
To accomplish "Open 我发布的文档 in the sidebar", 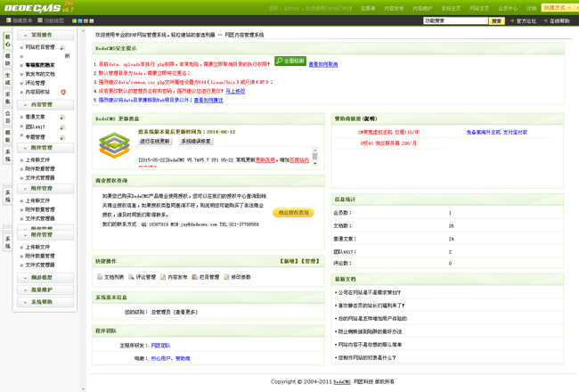I will (x=40, y=74).
